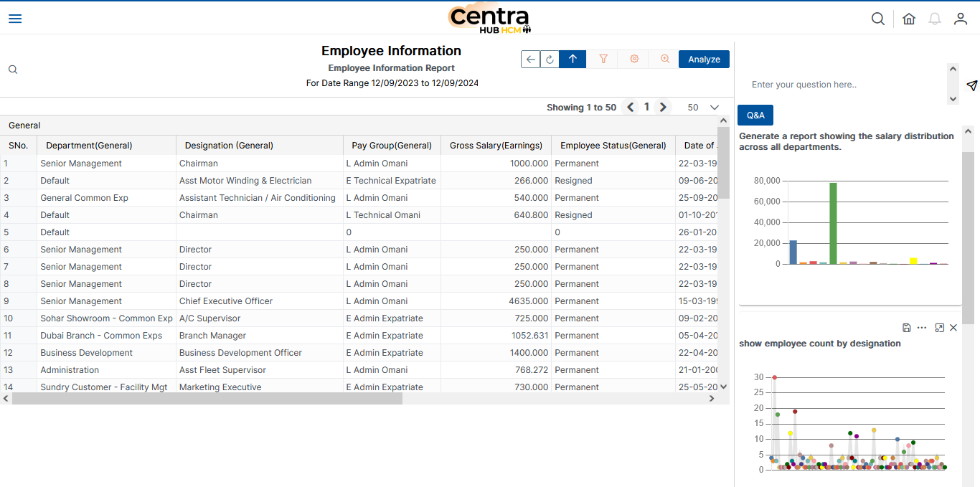Click the table horizontal scrollbar thumb
980x487 pixels.
pos(207,399)
